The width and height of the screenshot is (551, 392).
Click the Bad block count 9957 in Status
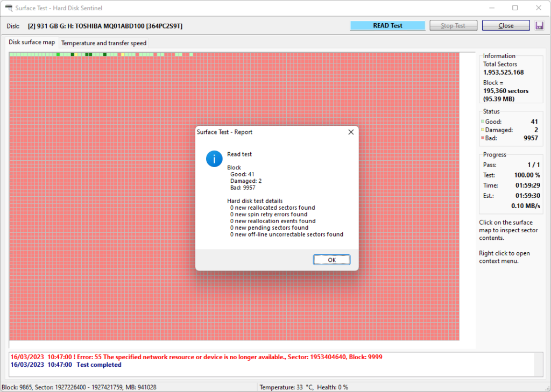point(531,138)
